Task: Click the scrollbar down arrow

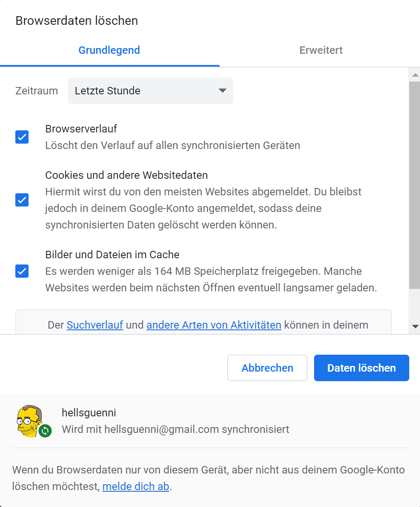Action: coord(415,327)
